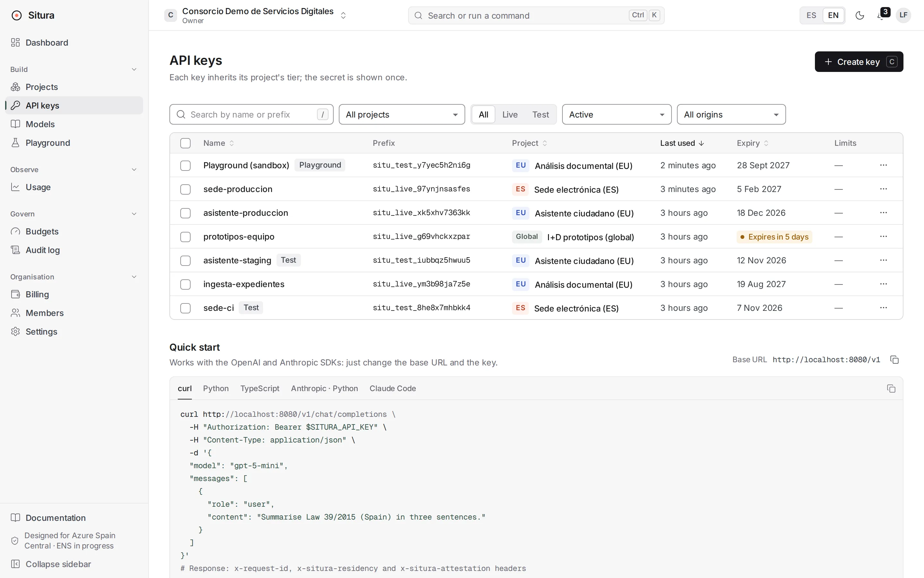Open the All projects dropdown
Screen dimensions: 924x578
(x=402, y=114)
